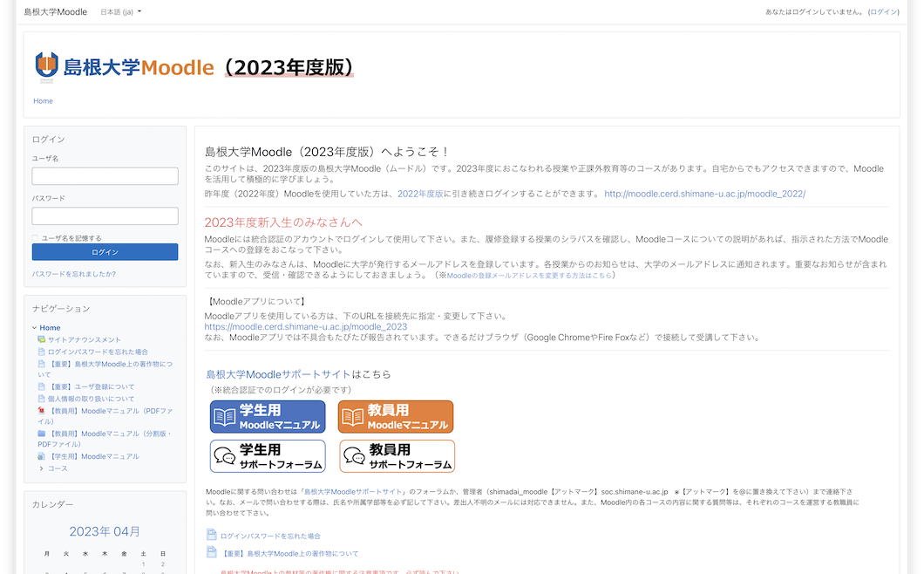Click the 【Moodleアプリについて】 heading text
This screenshot has width=924, height=574.
[255, 302]
